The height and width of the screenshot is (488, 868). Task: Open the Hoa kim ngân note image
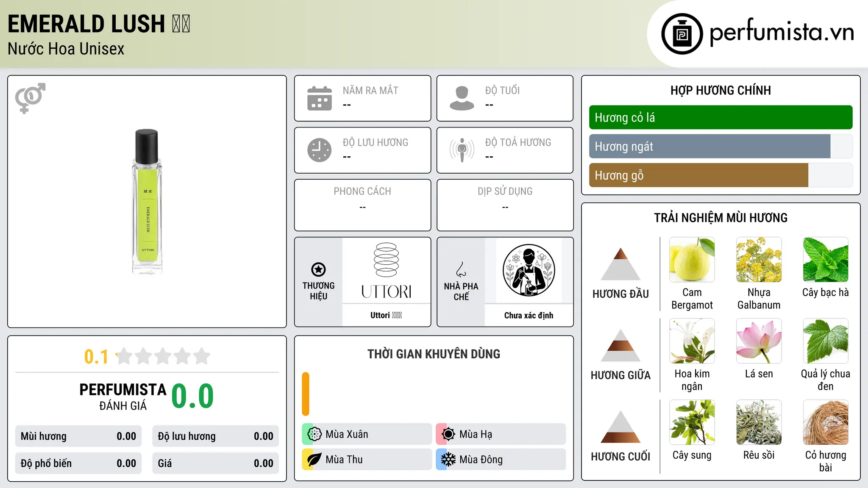click(692, 341)
